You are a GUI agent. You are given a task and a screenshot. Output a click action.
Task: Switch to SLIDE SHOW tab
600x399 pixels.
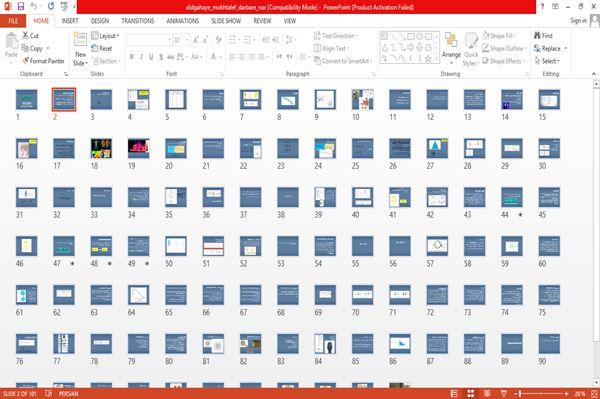coord(226,21)
